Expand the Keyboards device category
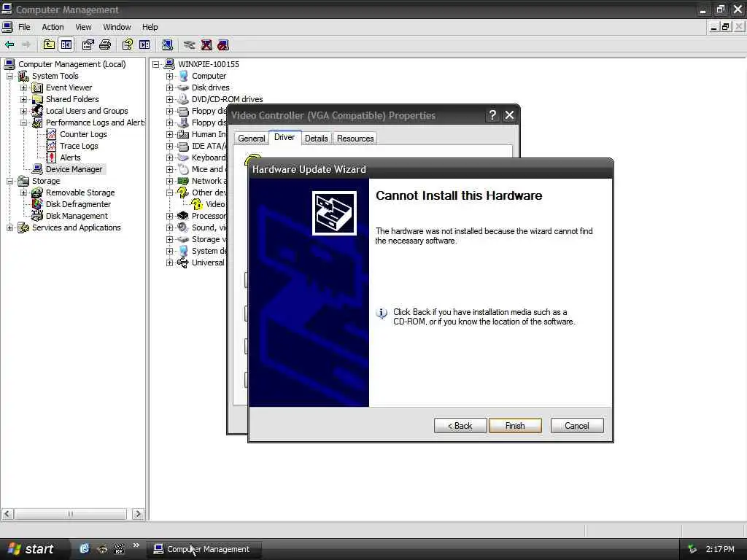 click(169, 157)
